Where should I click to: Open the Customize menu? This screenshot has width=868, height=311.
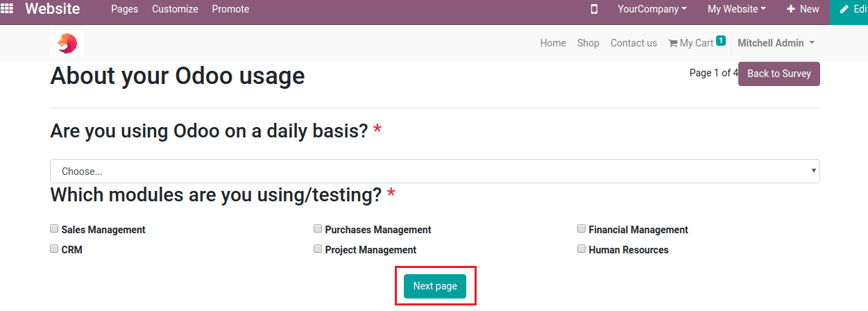(x=175, y=9)
